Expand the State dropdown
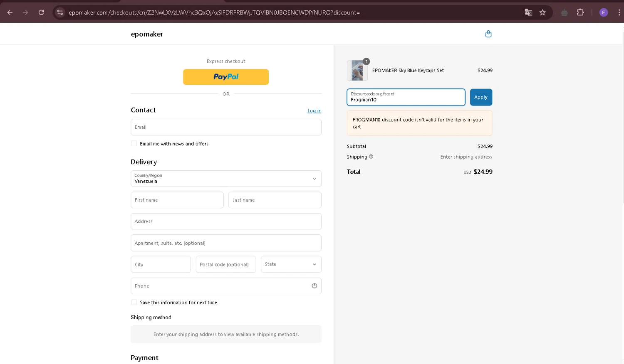The image size is (624, 364). click(x=291, y=264)
